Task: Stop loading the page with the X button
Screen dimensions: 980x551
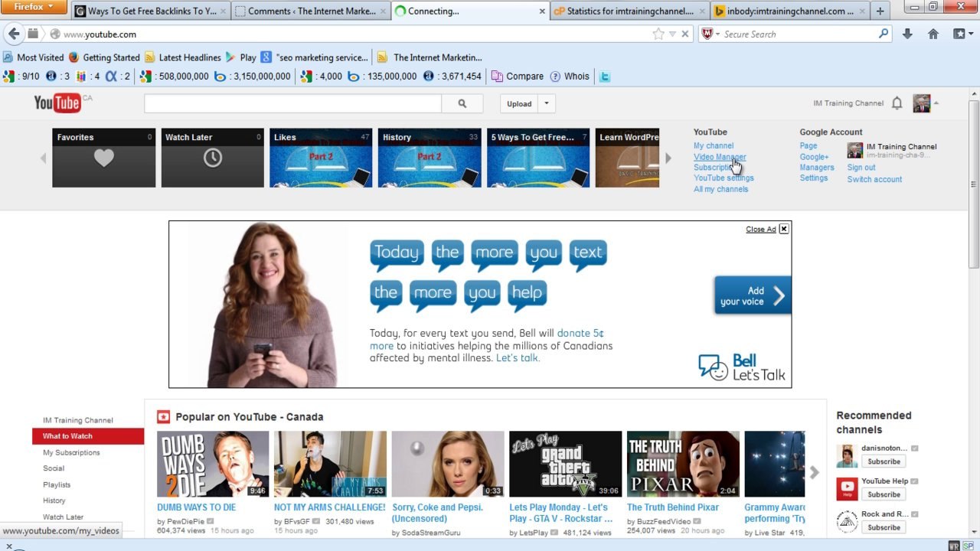Action: pos(685,34)
